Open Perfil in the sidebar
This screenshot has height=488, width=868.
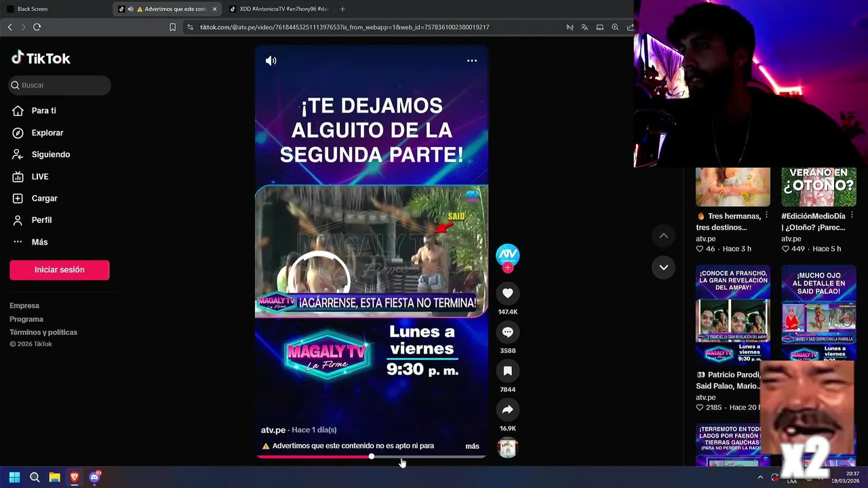coord(41,220)
